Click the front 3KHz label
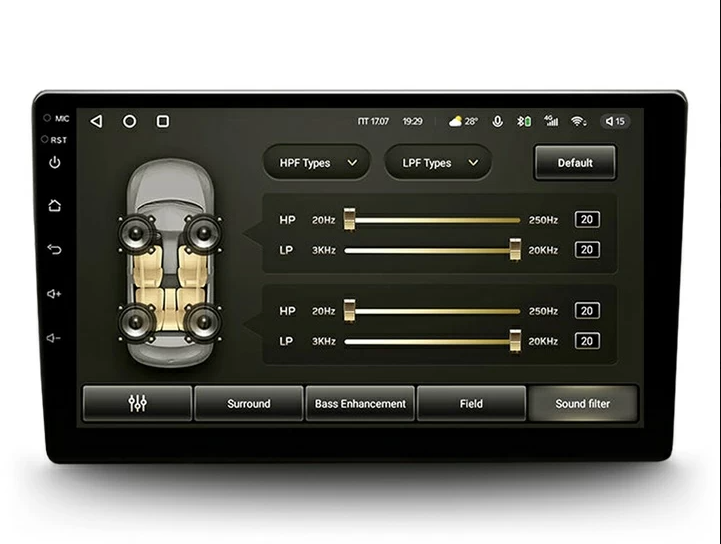The width and height of the screenshot is (721, 544). coord(324,250)
